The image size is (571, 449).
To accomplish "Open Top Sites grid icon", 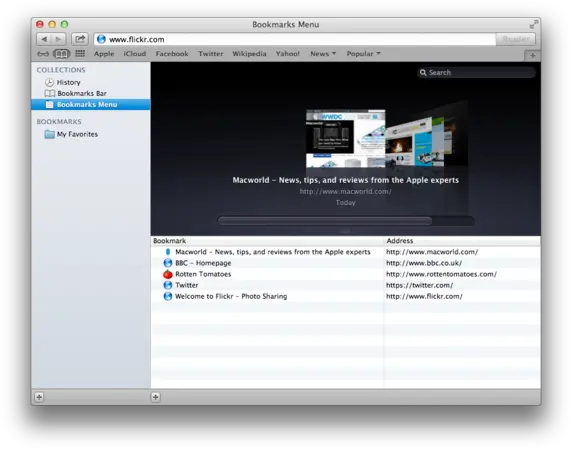I will point(80,54).
